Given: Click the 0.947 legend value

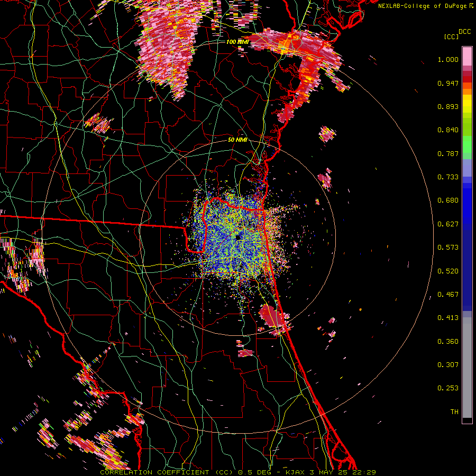Looking at the screenshot, I should [x=448, y=83].
